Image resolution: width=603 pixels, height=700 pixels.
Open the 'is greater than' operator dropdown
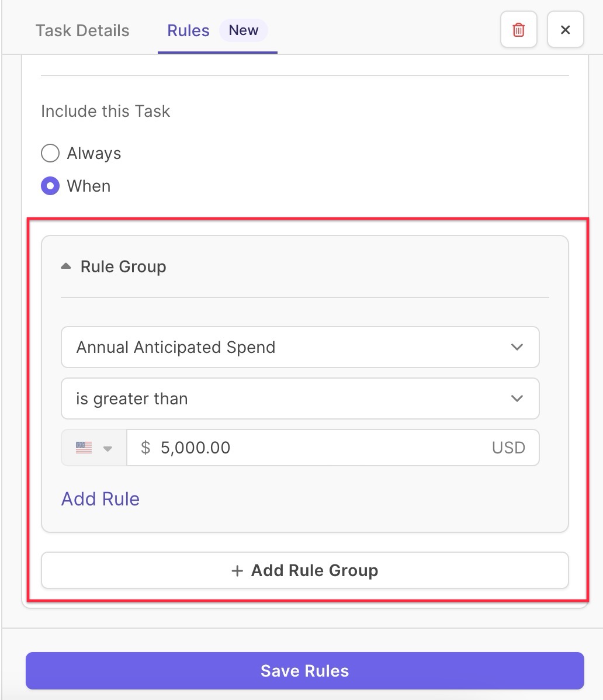(x=300, y=398)
